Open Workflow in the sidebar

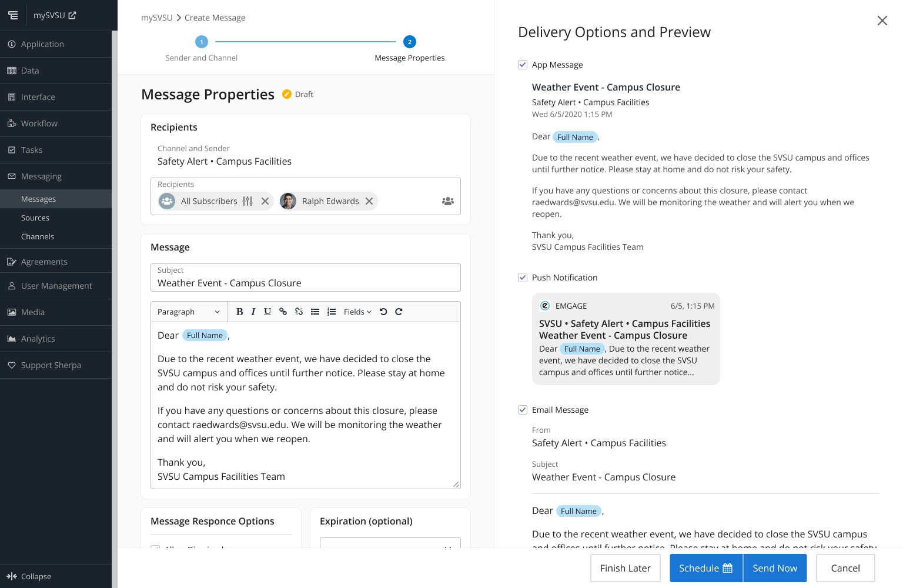tap(56, 123)
